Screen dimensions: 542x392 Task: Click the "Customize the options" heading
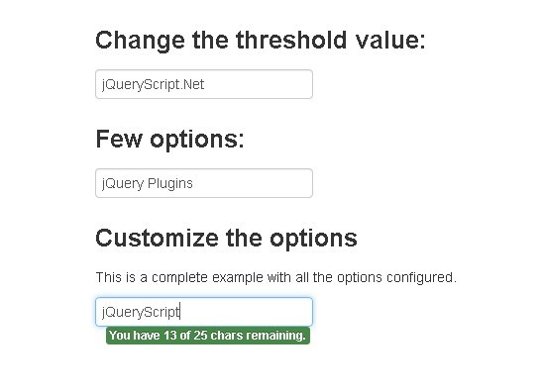(x=226, y=239)
